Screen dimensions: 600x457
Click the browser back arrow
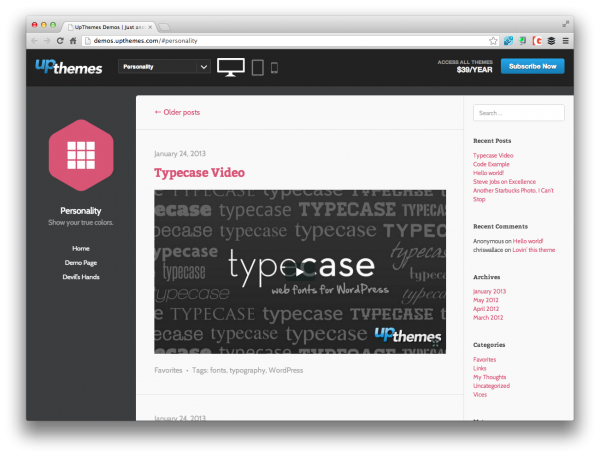34,41
